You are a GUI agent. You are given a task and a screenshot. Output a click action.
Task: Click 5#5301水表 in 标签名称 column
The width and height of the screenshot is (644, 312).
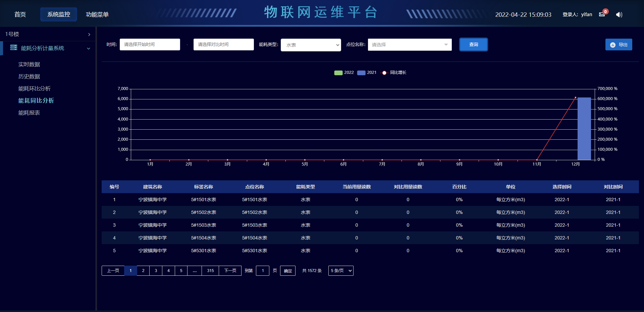(x=204, y=251)
